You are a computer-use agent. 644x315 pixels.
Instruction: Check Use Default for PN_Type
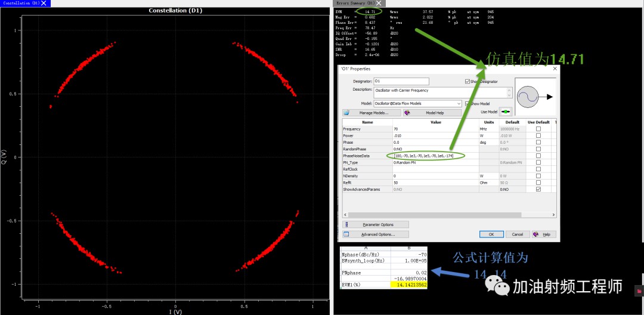tap(538, 163)
